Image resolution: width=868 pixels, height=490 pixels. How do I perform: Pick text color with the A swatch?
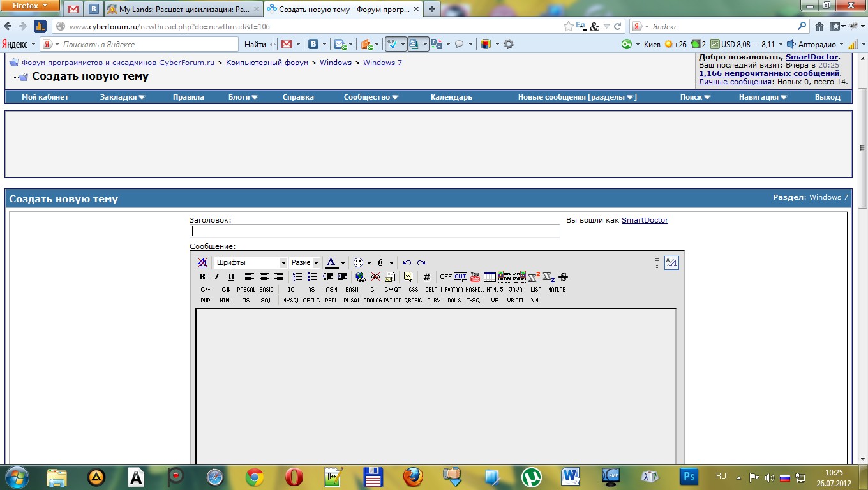click(331, 263)
